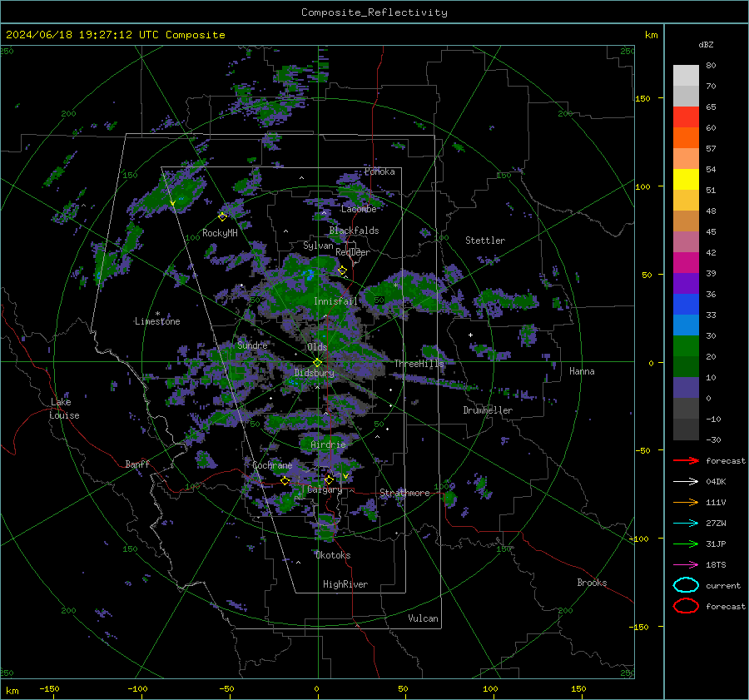The image size is (749, 700).
Task: Pick the yellow legend swatch below 54
Action: [686, 180]
